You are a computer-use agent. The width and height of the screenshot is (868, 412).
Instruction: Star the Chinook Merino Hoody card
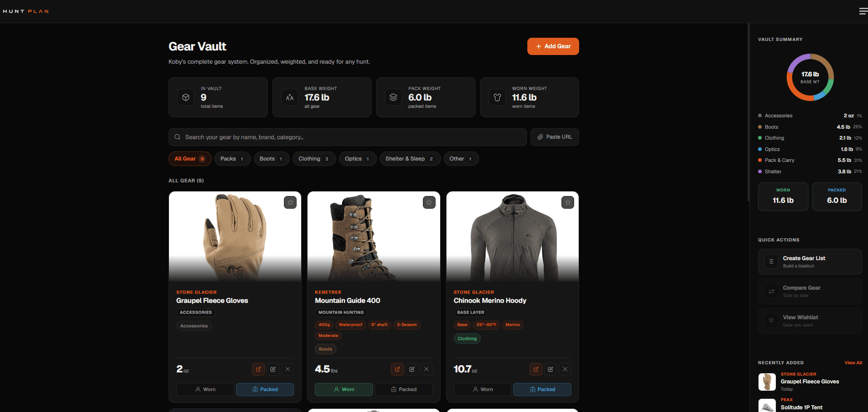[x=568, y=202]
